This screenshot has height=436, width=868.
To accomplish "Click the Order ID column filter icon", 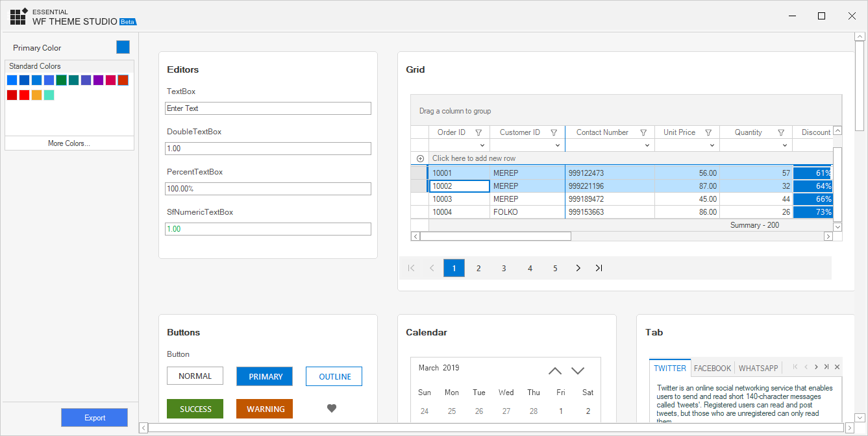I will tap(478, 132).
